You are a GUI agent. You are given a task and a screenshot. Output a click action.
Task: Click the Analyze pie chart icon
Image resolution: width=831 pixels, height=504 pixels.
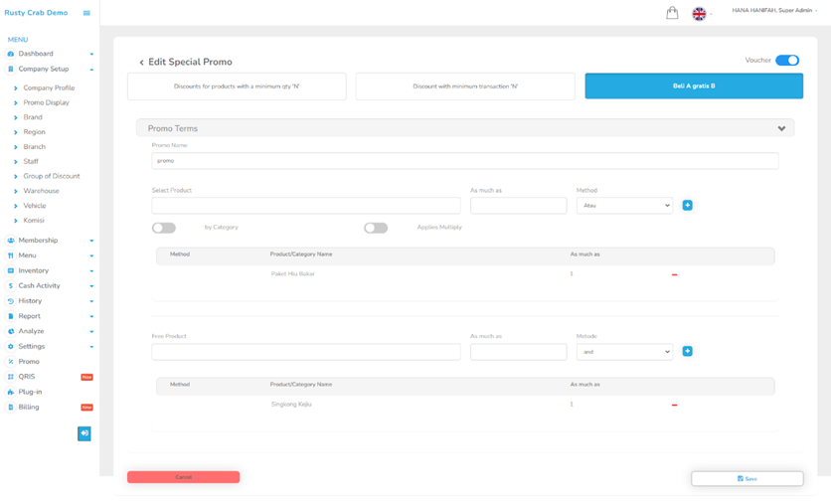coord(11,331)
